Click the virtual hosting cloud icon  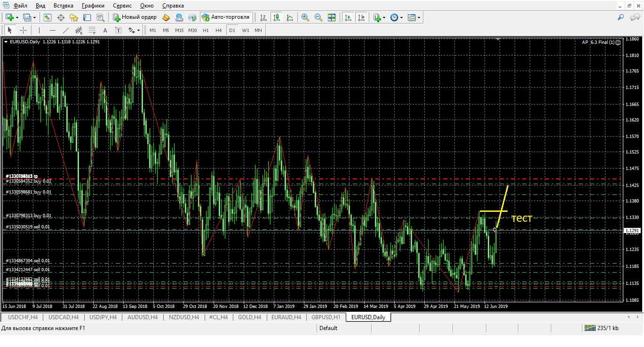click(x=179, y=17)
